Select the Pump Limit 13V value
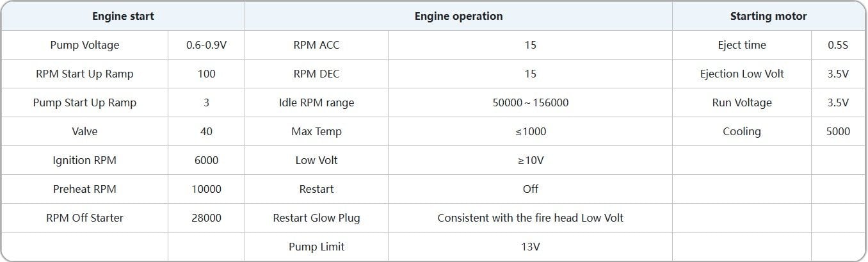 [x=530, y=247]
